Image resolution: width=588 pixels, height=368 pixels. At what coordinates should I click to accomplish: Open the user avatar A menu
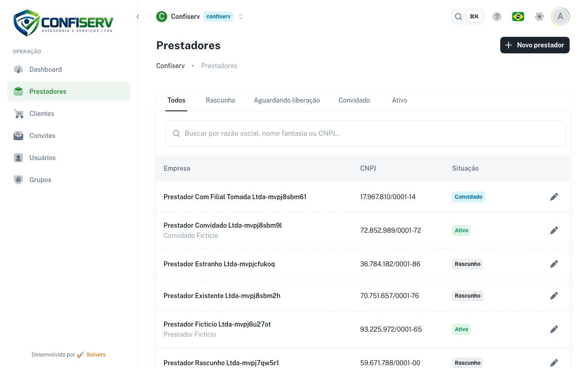(560, 17)
